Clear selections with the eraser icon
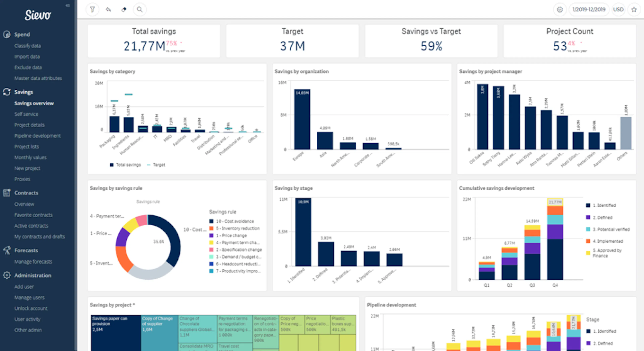The image size is (644, 351). click(124, 9)
